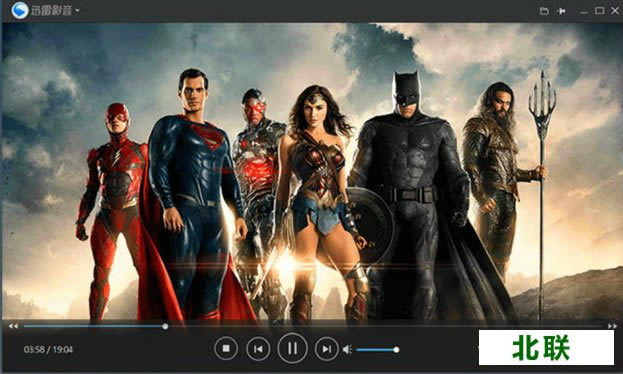Maximize the player window

click(x=600, y=11)
